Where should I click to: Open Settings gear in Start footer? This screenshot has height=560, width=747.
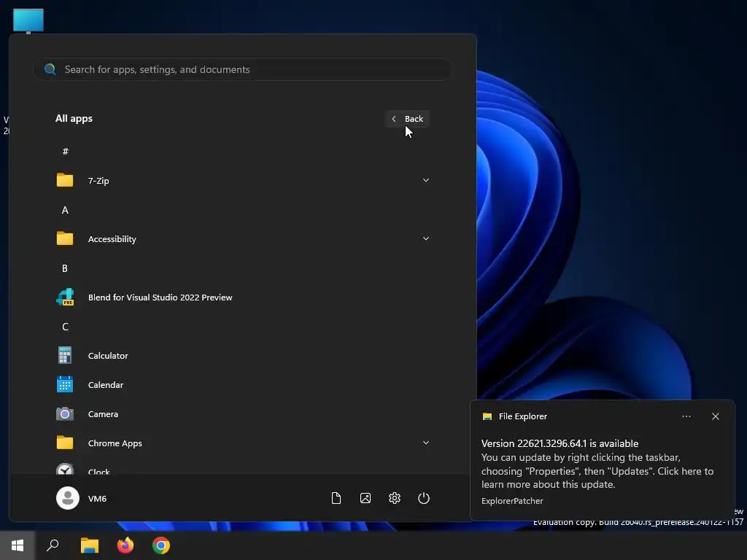coord(395,498)
